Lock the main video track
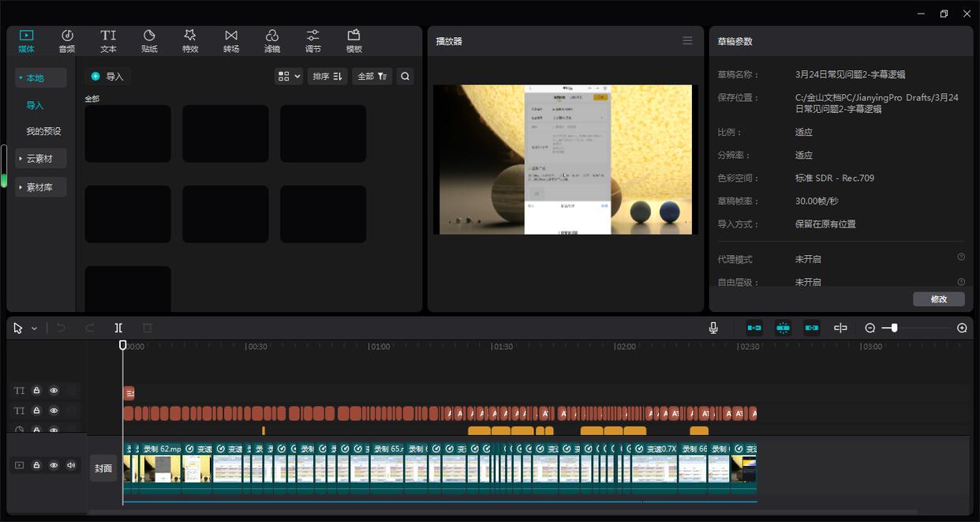 click(x=36, y=465)
